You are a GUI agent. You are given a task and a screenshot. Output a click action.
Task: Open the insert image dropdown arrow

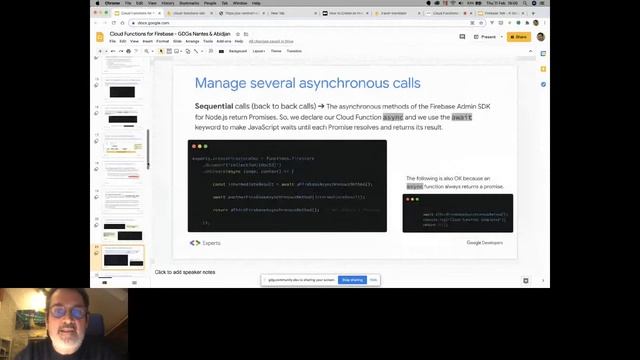(181, 51)
